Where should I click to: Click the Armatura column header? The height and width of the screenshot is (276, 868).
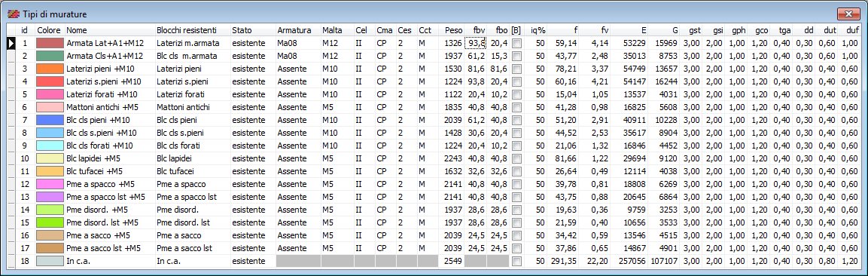(x=298, y=30)
